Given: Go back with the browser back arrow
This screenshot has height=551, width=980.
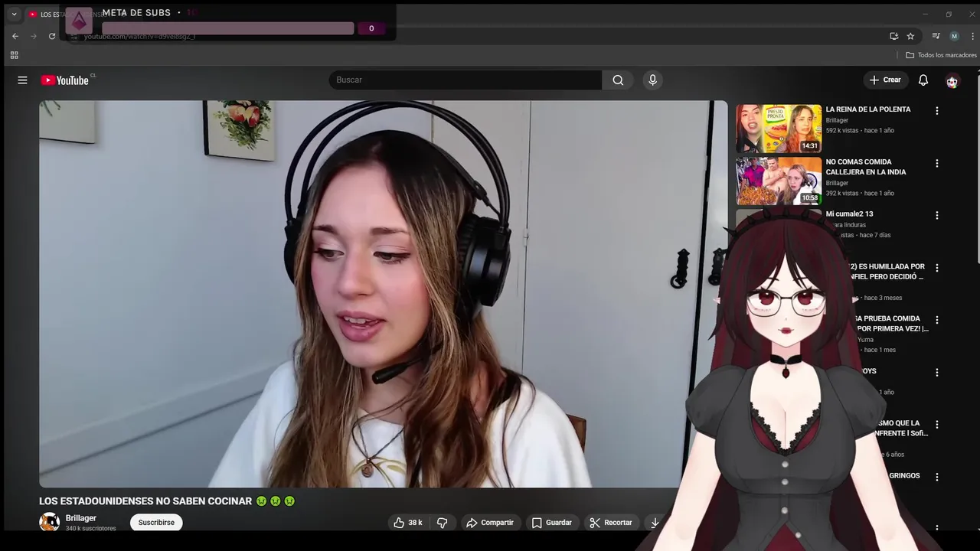Looking at the screenshot, I should click(15, 36).
